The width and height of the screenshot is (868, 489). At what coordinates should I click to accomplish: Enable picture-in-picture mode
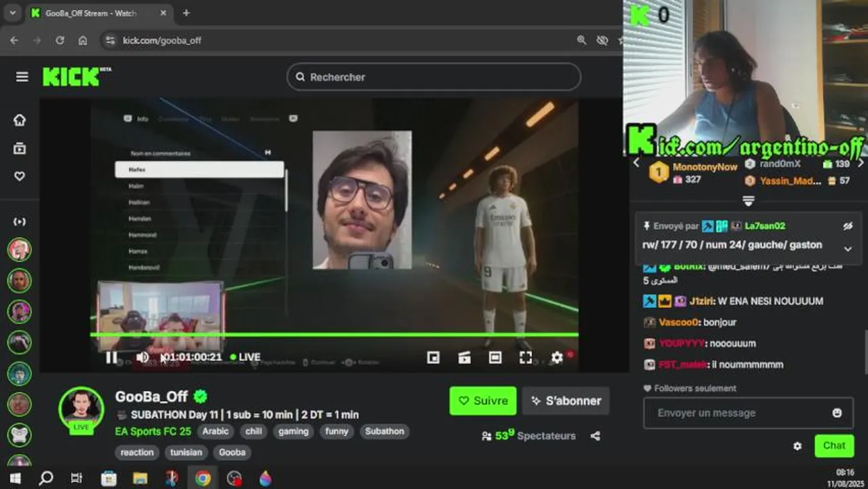coord(433,357)
